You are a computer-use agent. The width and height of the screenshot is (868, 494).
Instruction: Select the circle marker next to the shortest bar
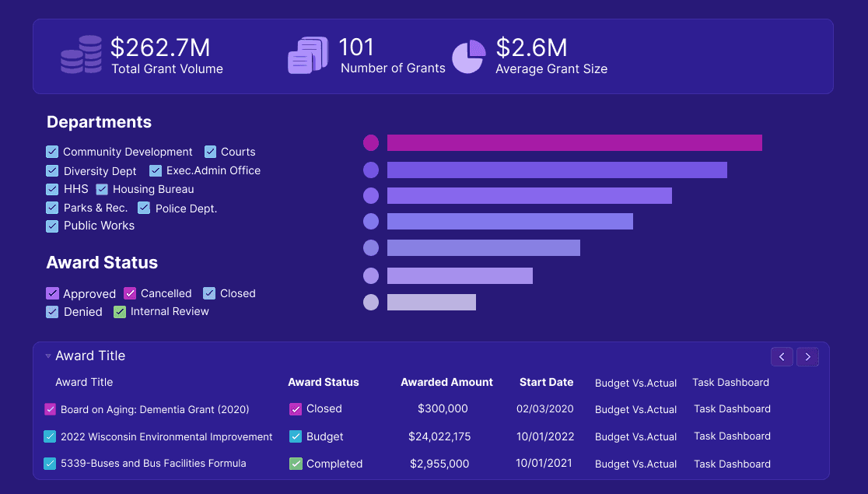coord(371,302)
